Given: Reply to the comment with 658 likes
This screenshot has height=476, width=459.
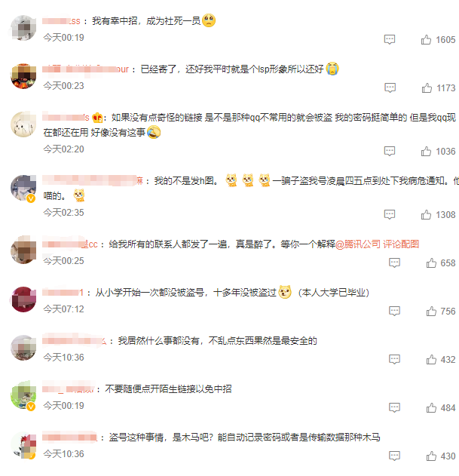Looking at the screenshot, I should click(x=394, y=263).
